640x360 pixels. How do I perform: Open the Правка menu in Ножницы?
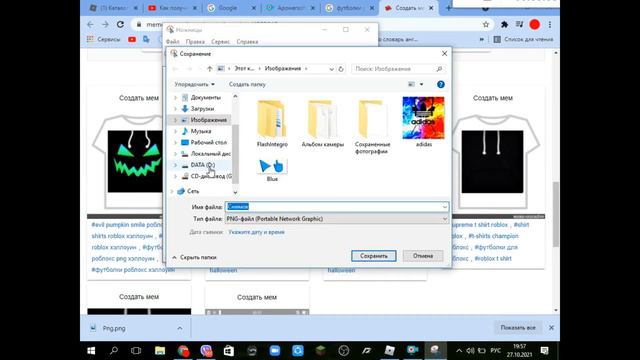click(x=195, y=42)
